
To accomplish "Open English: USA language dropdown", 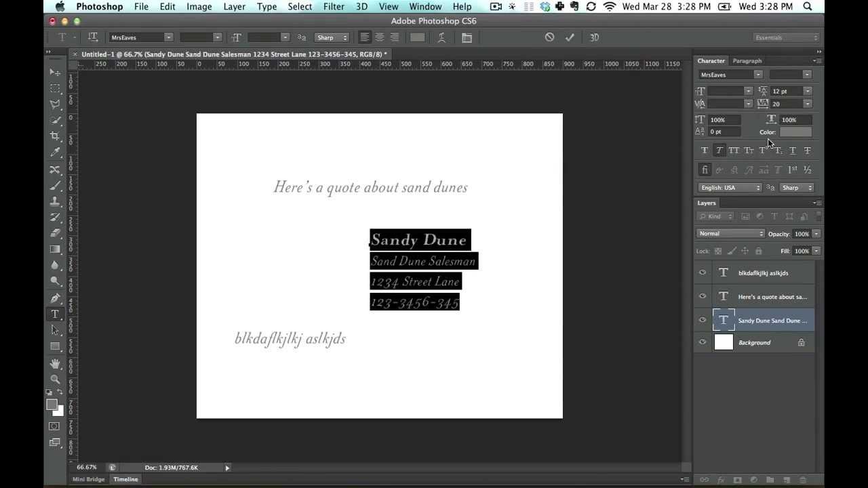I will 730,188.
